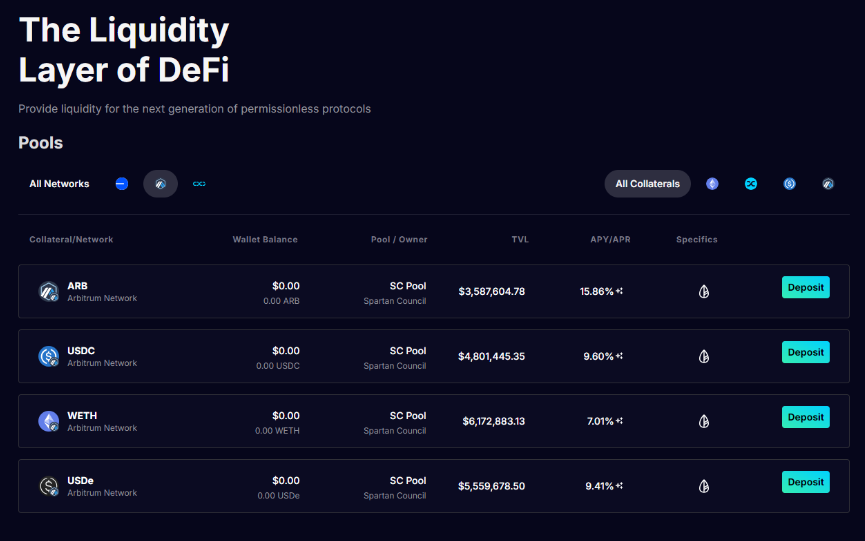Click sparkle icon next to 7.01% APY
The image size is (865, 541).
pyautogui.click(x=620, y=421)
